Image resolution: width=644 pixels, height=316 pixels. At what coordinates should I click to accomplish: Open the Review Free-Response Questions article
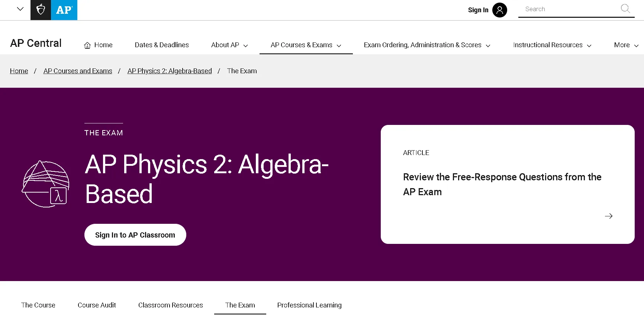click(x=502, y=184)
